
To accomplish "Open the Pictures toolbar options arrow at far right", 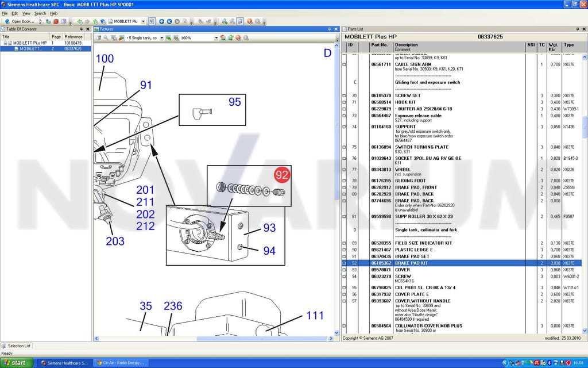I will 338,39.
